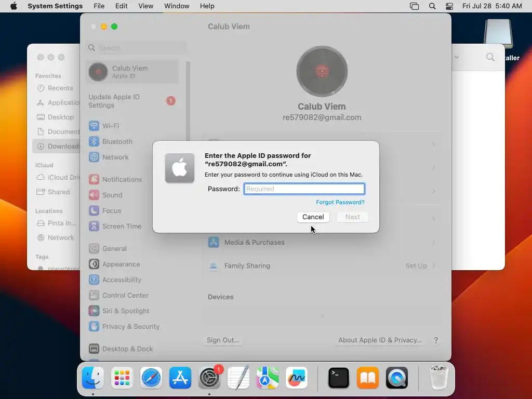Open the App Store from the Dock
This screenshot has height=399, width=532.
click(180, 378)
